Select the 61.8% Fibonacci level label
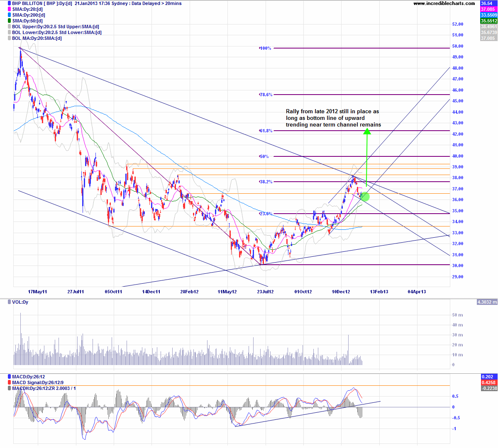 pyautogui.click(x=266, y=131)
